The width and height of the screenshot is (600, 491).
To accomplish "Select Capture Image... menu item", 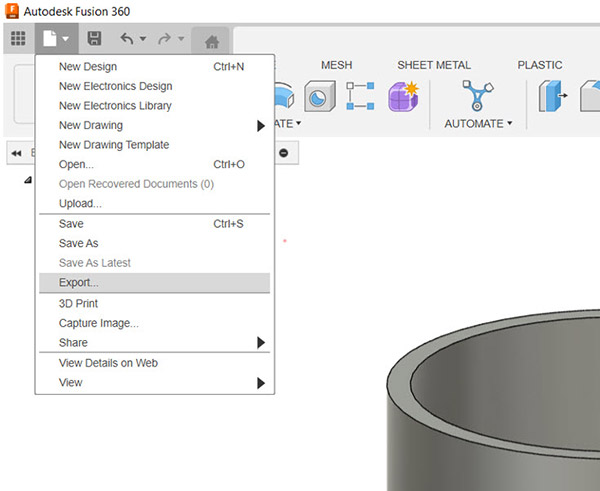I will (x=98, y=323).
